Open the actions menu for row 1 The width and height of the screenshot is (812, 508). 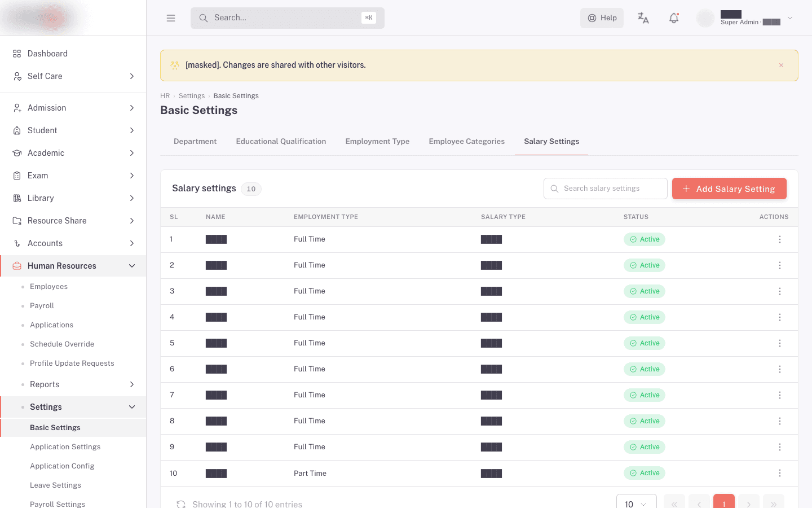pyautogui.click(x=780, y=239)
